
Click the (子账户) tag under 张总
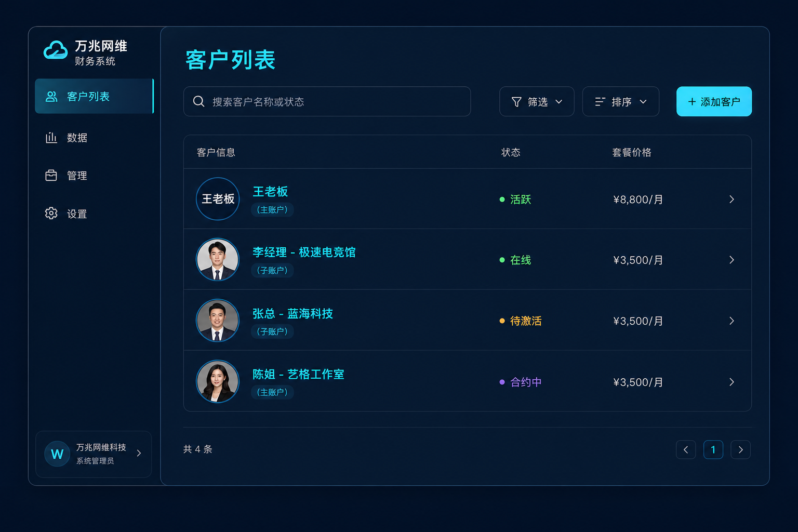tap(272, 331)
